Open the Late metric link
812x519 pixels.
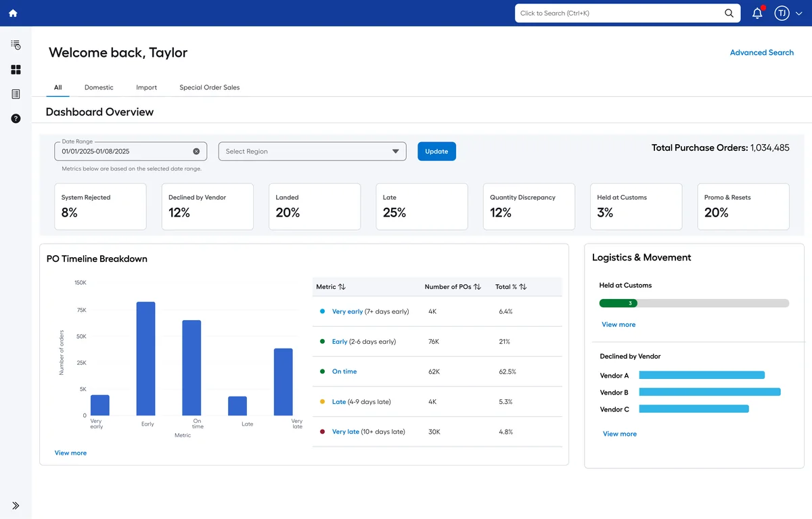click(x=339, y=402)
